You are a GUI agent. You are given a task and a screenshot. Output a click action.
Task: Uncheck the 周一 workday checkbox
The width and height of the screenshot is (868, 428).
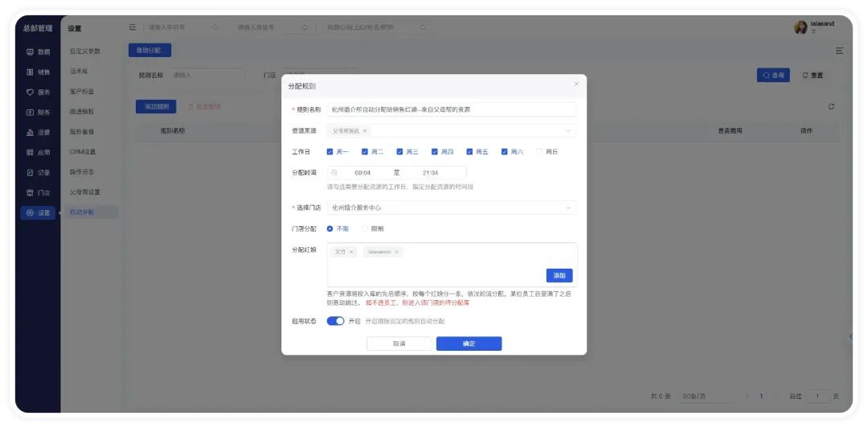pyautogui.click(x=330, y=151)
